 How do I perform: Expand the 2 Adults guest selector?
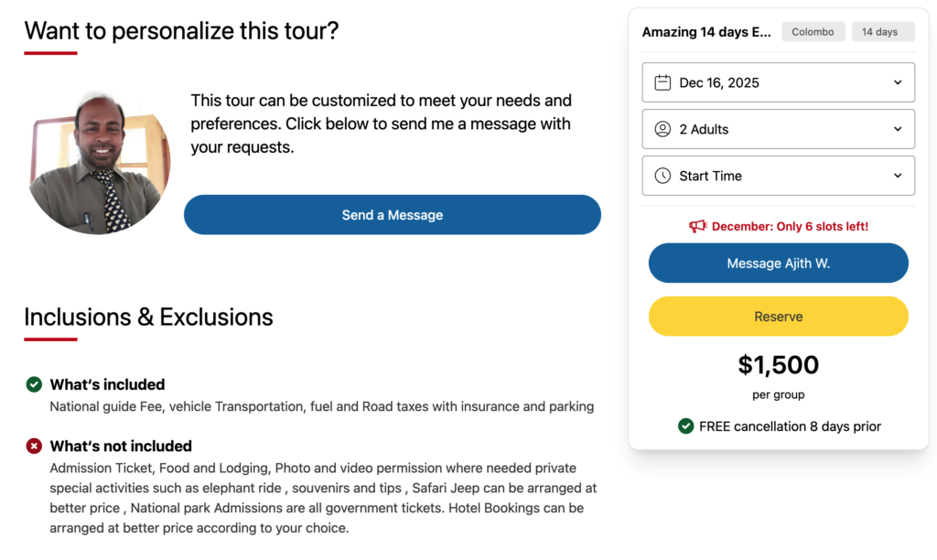click(778, 129)
